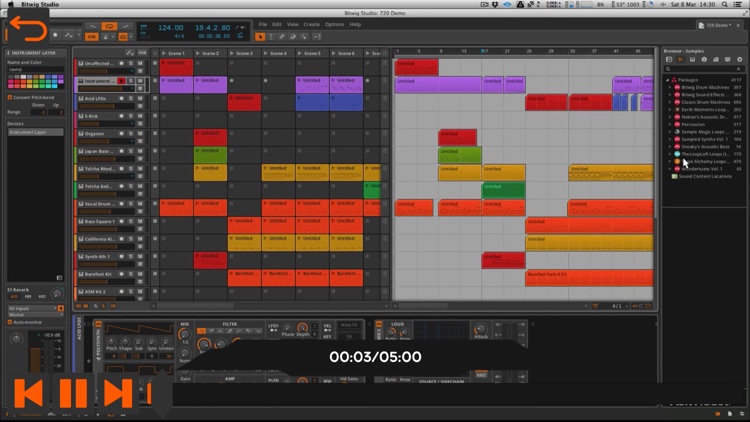
Task: Open the Help menu
Action: coord(355,24)
